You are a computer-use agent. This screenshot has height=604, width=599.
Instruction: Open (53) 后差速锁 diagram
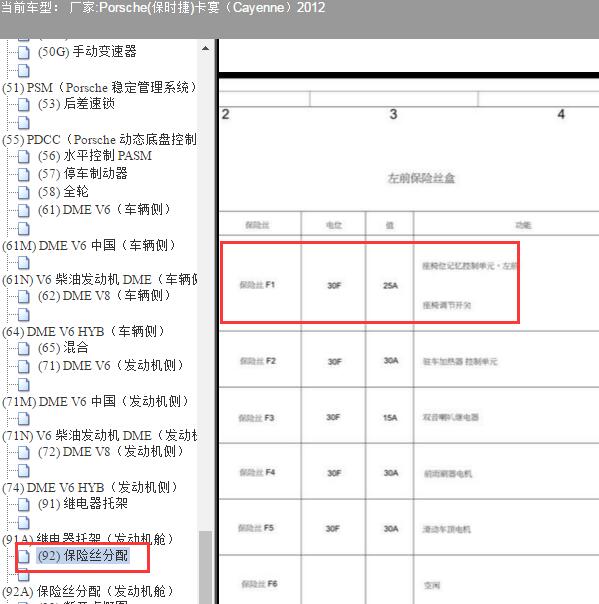point(76,104)
